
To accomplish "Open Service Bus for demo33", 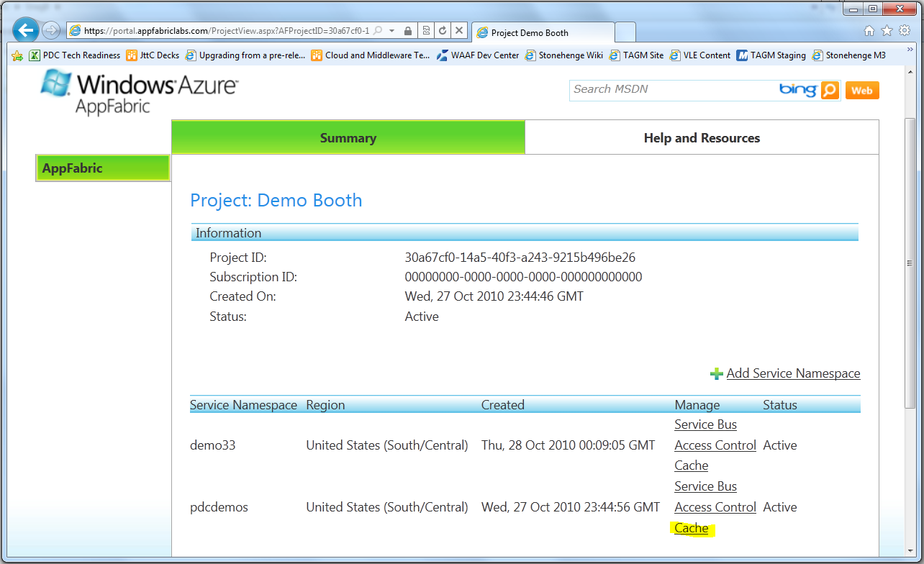I will pyautogui.click(x=705, y=424).
